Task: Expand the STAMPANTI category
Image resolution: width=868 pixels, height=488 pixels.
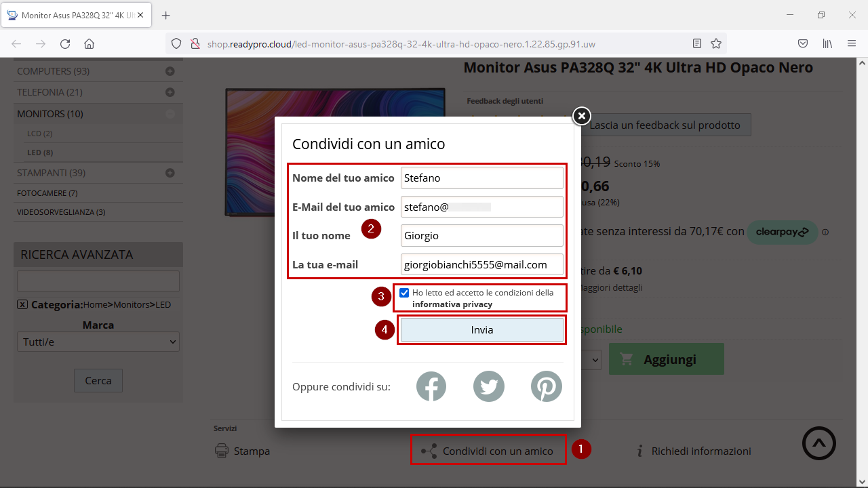Action: click(x=170, y=173)
